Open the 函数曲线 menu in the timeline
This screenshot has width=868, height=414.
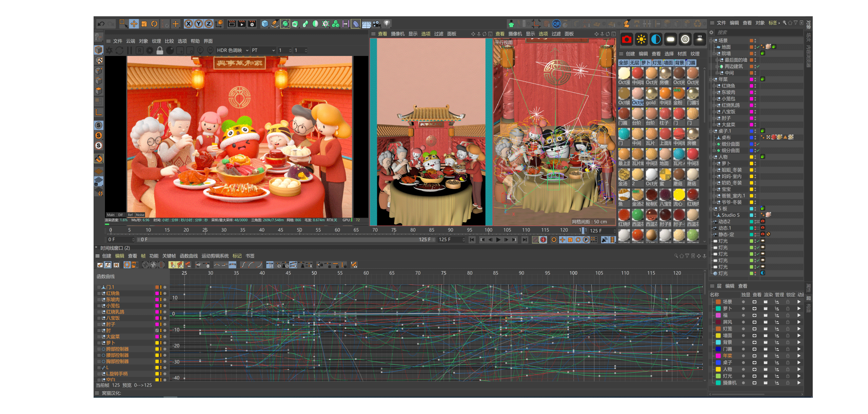pyautogui.click(x=189, y=256)
